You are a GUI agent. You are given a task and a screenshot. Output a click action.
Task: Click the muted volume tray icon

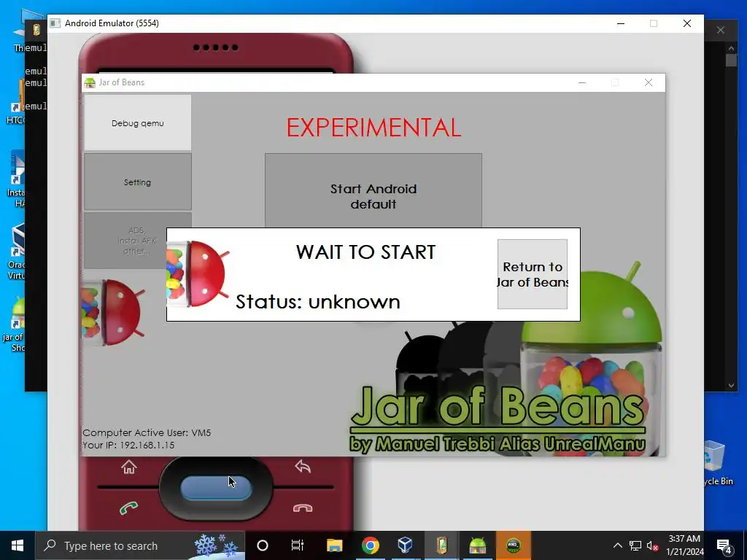[x=652, y=545]
